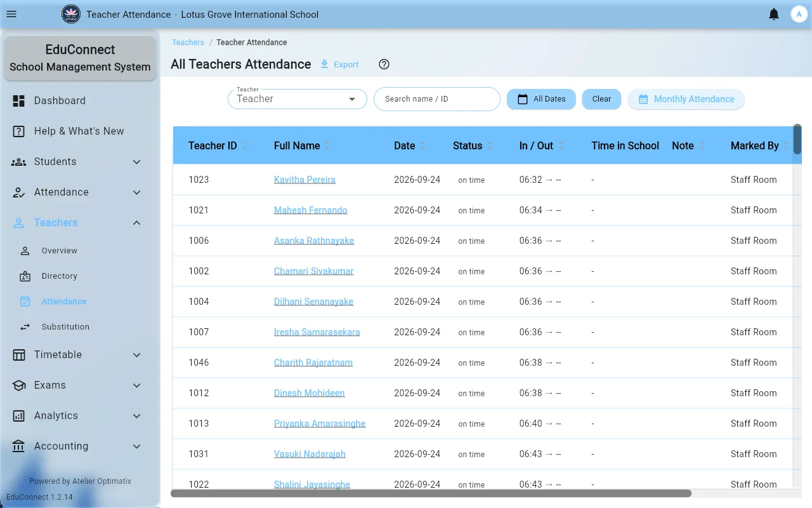Click the Exams graduation cap icon

pos(19,385)
